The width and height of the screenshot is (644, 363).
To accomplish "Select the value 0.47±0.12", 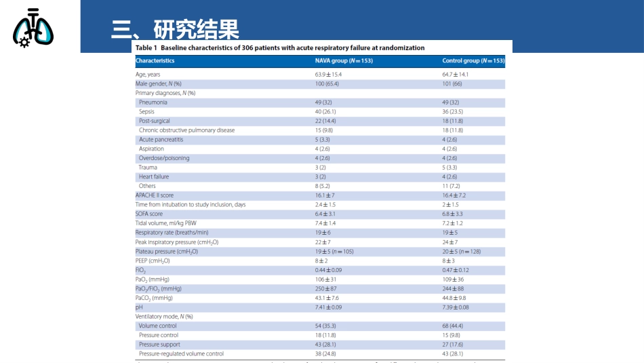I will coord(456,270).
